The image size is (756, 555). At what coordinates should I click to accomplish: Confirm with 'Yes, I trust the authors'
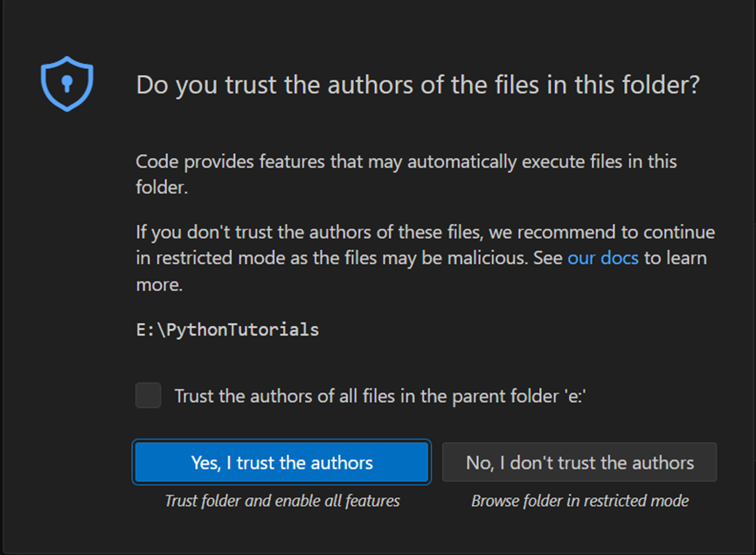click(281, 462)
